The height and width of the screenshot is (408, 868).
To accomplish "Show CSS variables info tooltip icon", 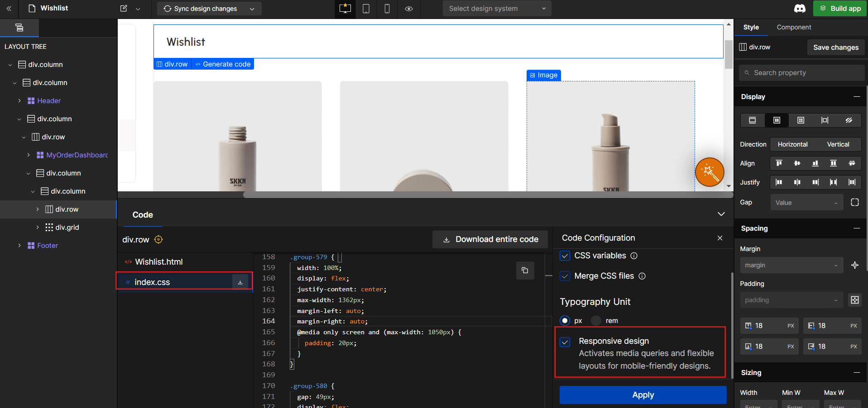I will (634, 256).
